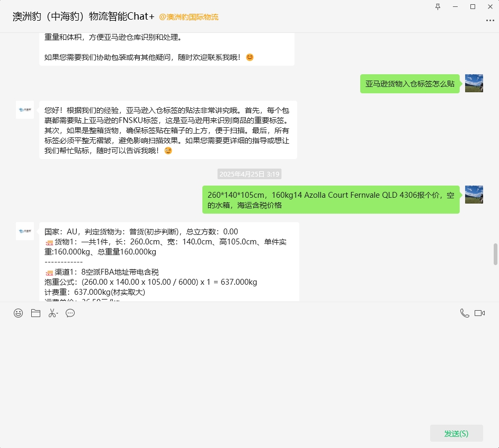499x448 pixels.
Task: Expand the screenshot tool dropdown arrow
Action: pyautogui.click(x=57, y=314)
